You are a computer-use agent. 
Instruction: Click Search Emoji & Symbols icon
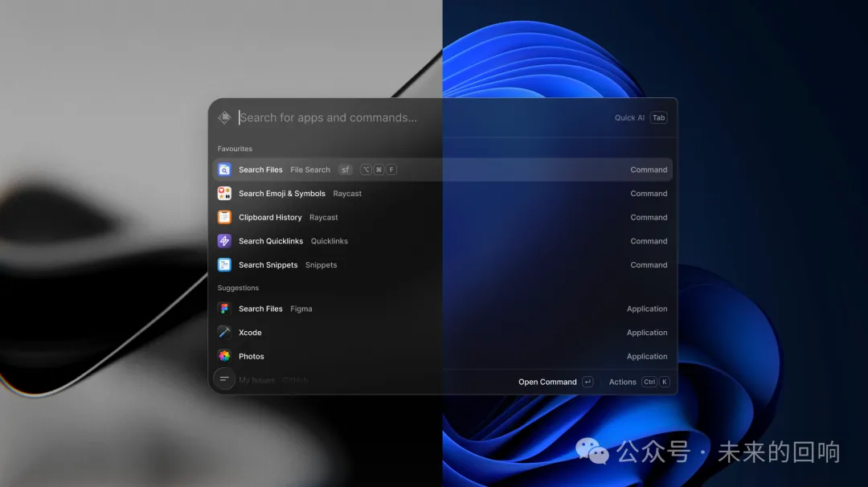point(224,194)
